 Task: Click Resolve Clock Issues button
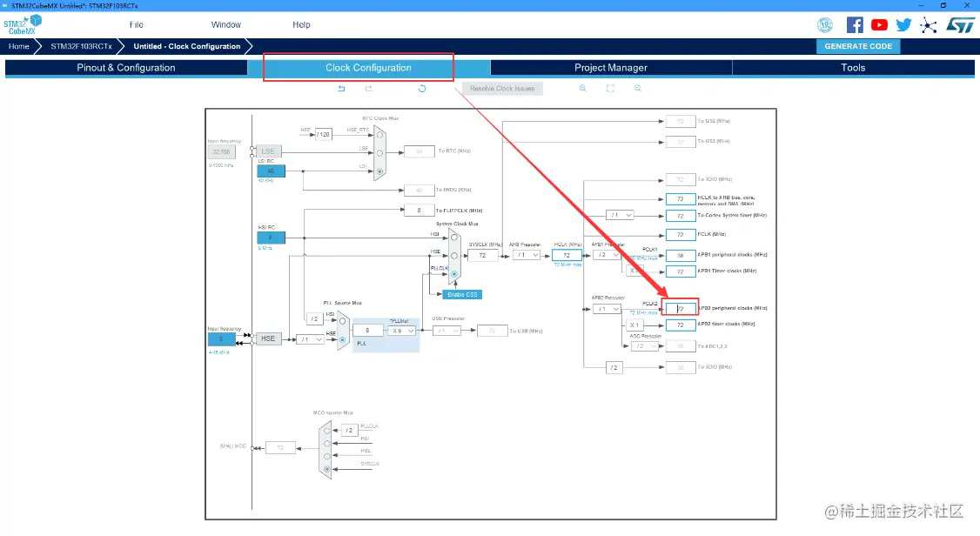(502, 89)
